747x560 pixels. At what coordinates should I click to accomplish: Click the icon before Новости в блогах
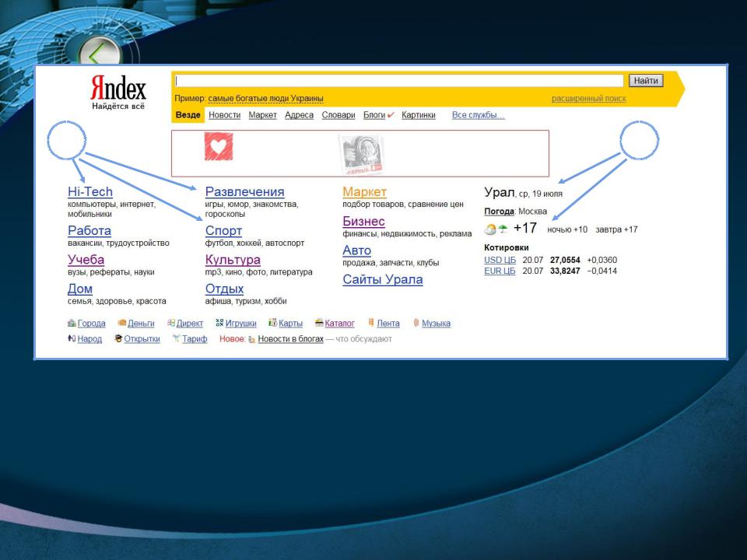pos(252,339)
